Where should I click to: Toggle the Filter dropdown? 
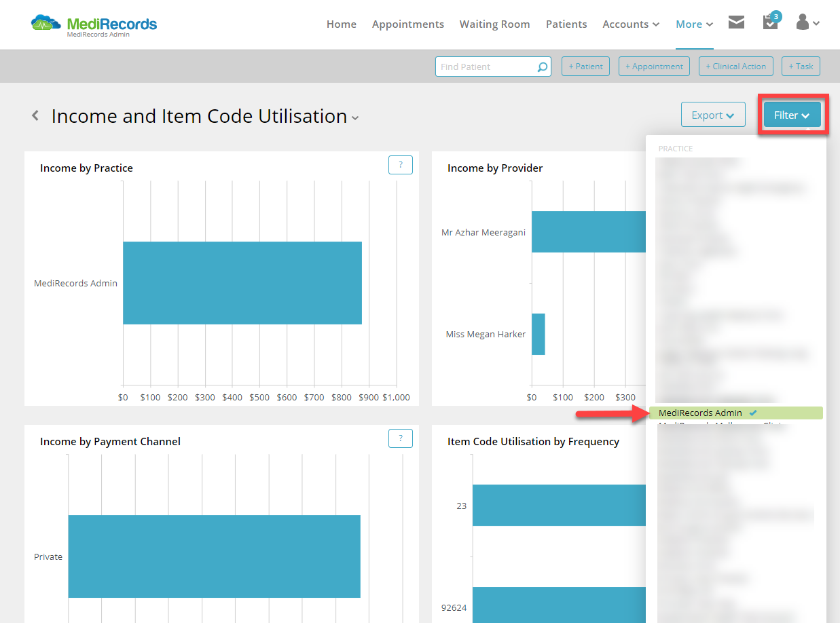coord(792,115)
